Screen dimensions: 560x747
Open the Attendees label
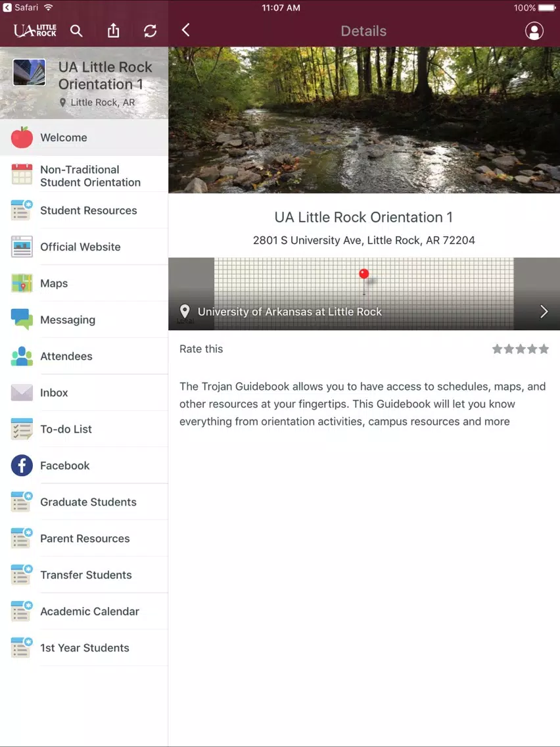pos(66,356)
